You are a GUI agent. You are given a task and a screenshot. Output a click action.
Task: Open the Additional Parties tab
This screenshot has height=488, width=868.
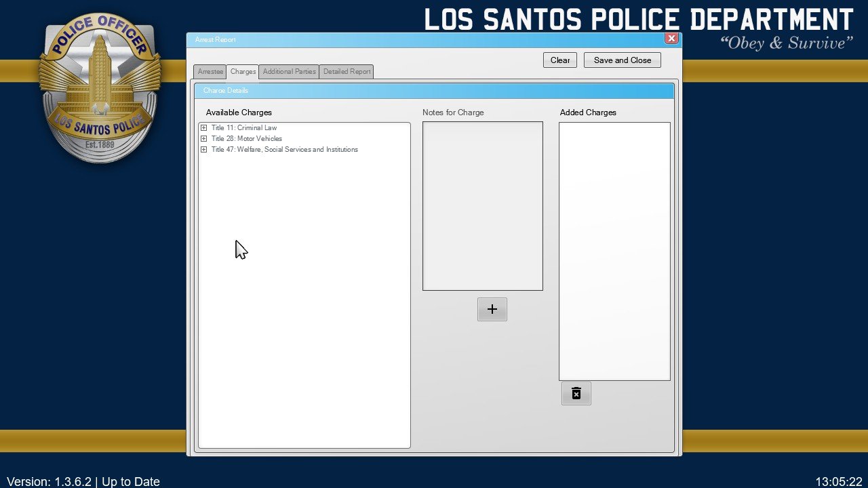[x=289, y=72]
